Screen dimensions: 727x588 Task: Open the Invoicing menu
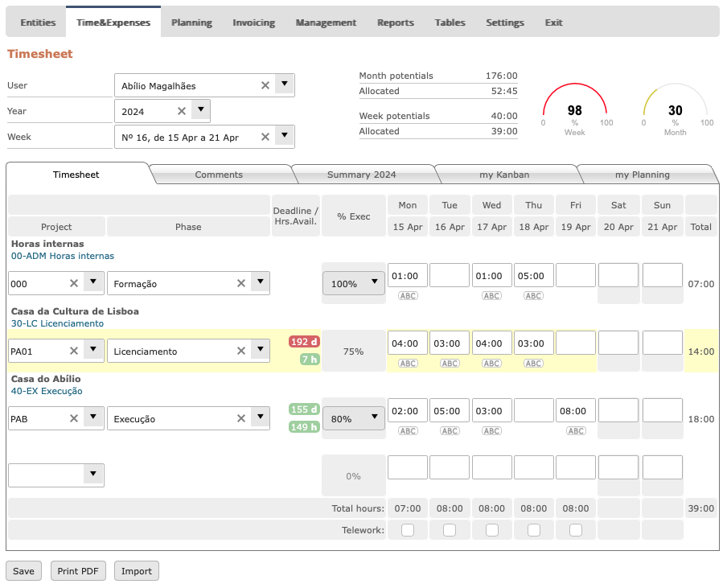[x=253, y=23]
